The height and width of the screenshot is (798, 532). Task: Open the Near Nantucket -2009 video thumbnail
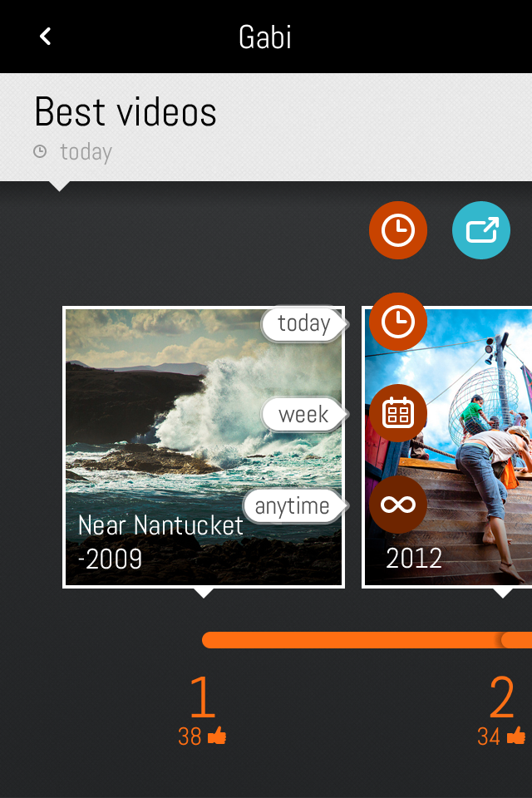[x=204, y=447]
